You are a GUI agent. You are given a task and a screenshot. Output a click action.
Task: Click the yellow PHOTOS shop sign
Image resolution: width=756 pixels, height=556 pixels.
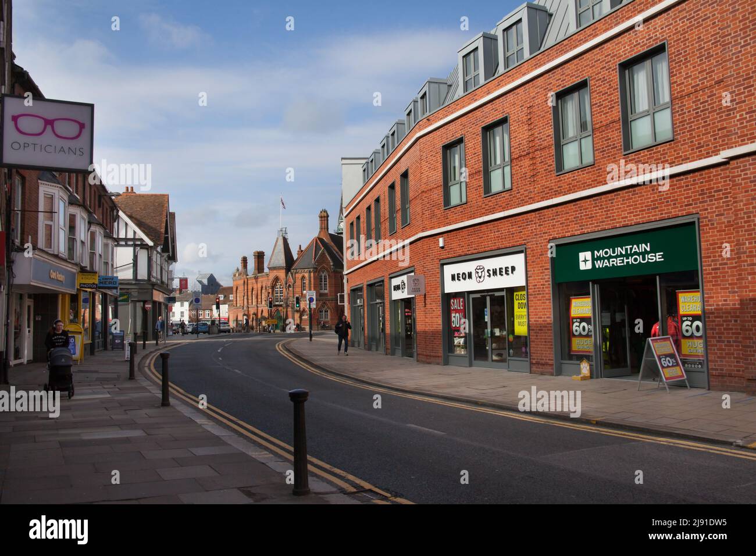pos(88,280)
